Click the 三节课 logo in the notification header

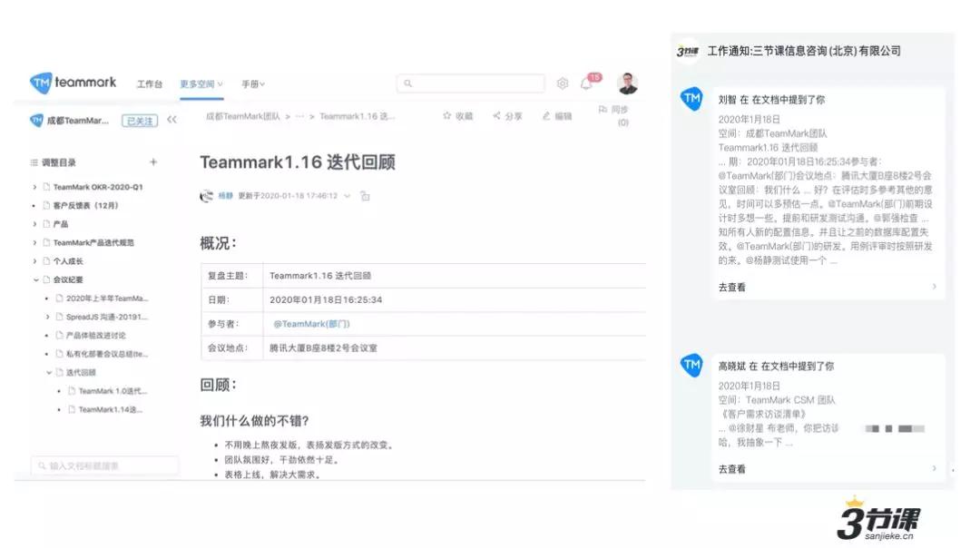coord(688,51)
